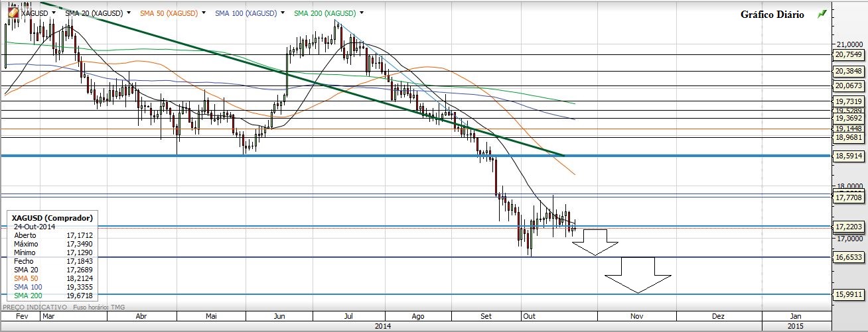Click the Jul month on time axis
Image resolution: width=868 pixels, height=332 pixels.
pyautogui.click(x=348, y=317)
